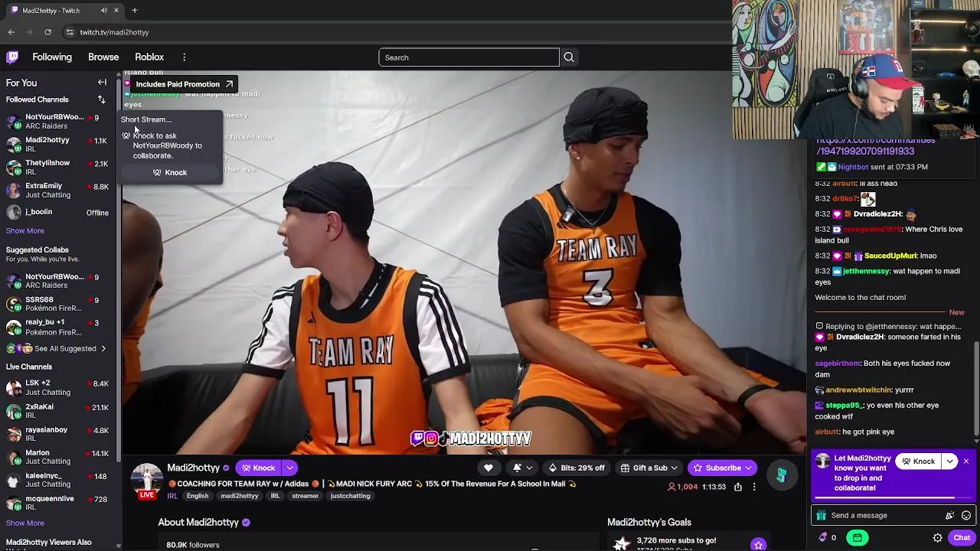Screen dimensions: 980x551
Task: Open a new browser tab
Action: click(134, 11)
